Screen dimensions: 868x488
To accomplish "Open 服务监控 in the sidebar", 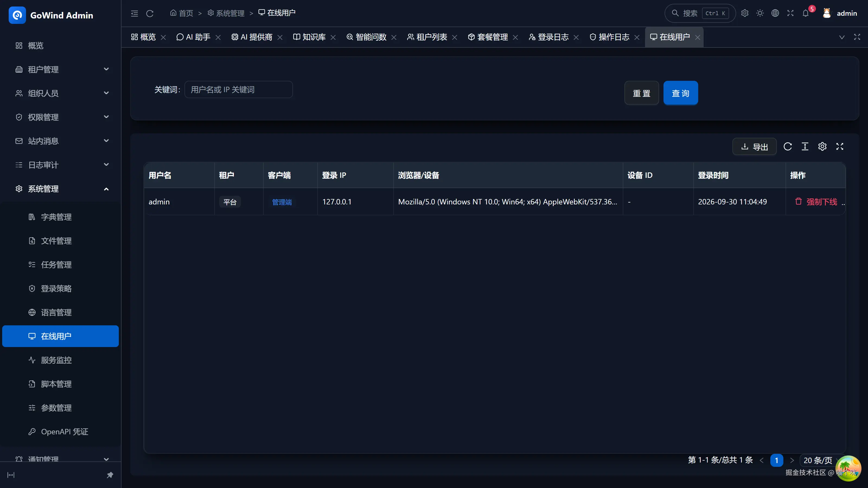I will point(61,360).
